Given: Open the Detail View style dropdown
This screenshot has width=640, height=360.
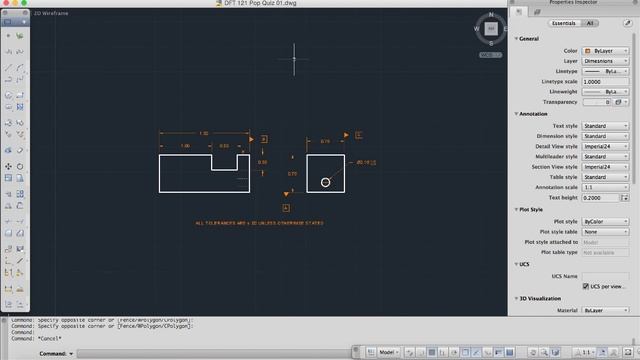Looking at the screenshot, I should pos(605,146).
